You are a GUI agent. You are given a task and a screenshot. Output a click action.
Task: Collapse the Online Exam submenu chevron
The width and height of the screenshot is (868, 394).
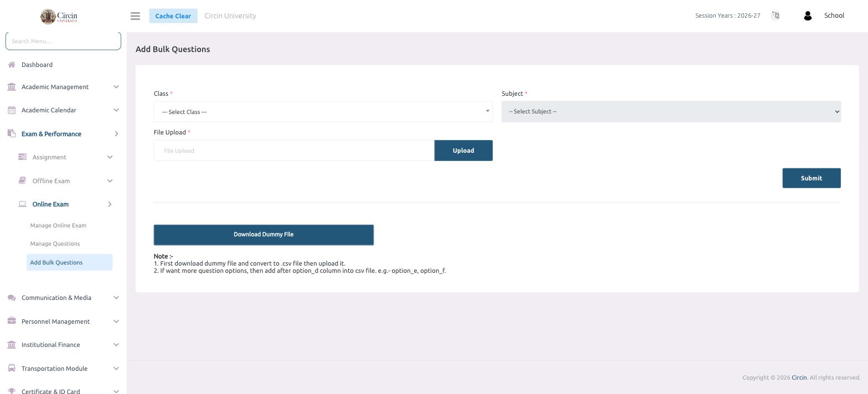[110, 204]
